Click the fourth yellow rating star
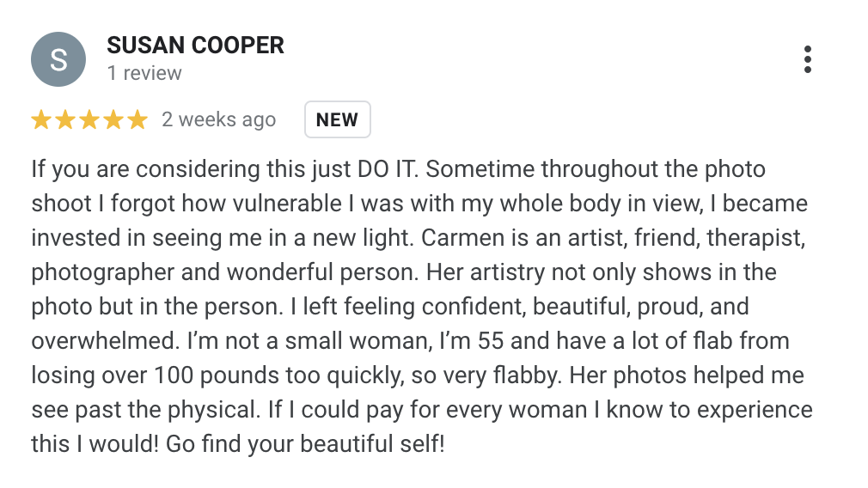The image size is (868, 488). (x=113, y=119)
